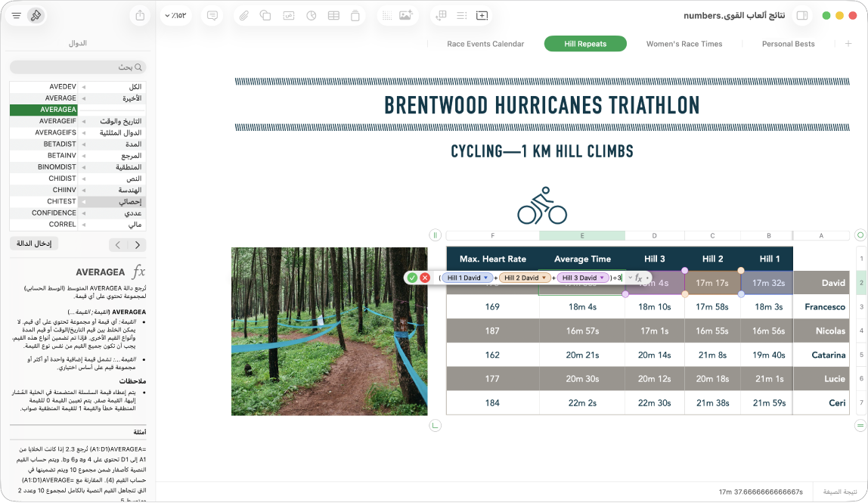Click the function search field

[x=77, y=67]
